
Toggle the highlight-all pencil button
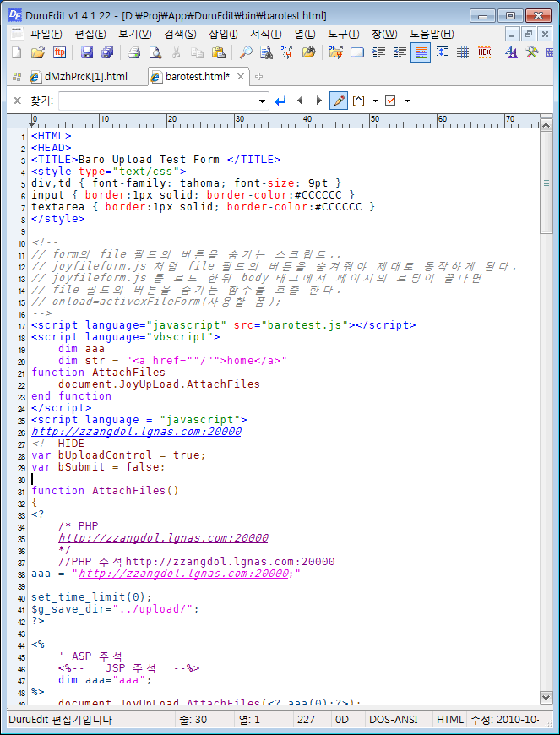coord(339,101)
